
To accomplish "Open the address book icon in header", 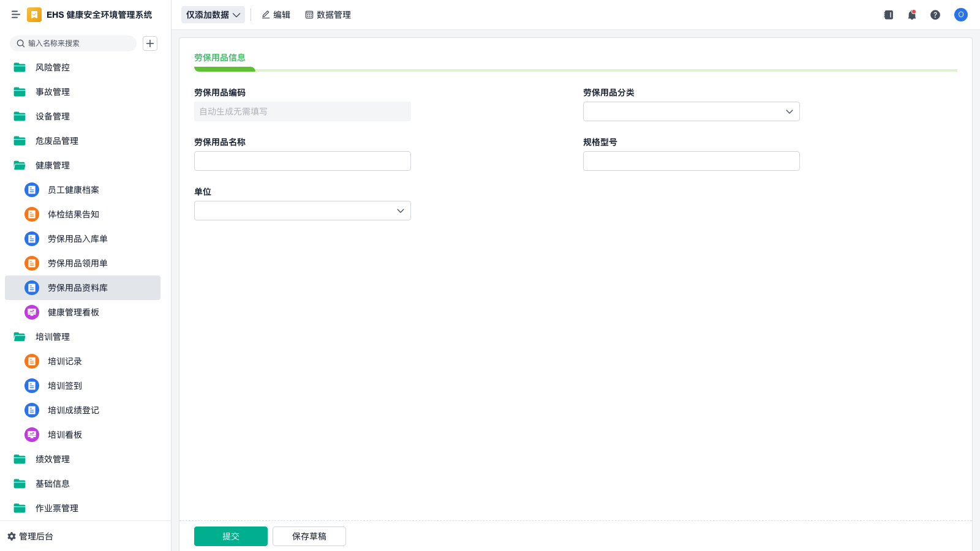I will click(888, 15).
